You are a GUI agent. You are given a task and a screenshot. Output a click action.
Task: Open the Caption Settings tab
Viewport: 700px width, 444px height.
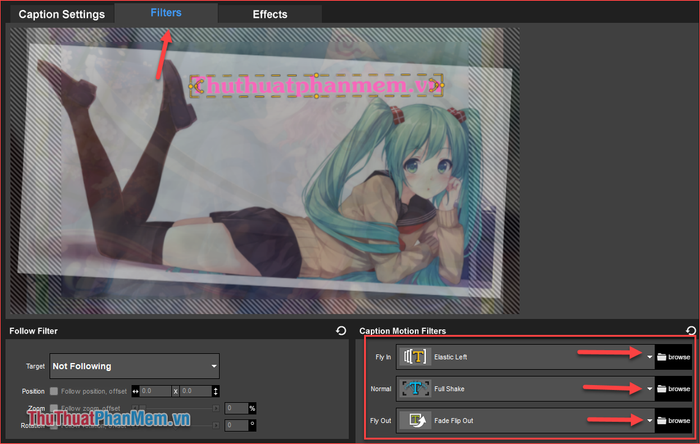tap(62, 14)
